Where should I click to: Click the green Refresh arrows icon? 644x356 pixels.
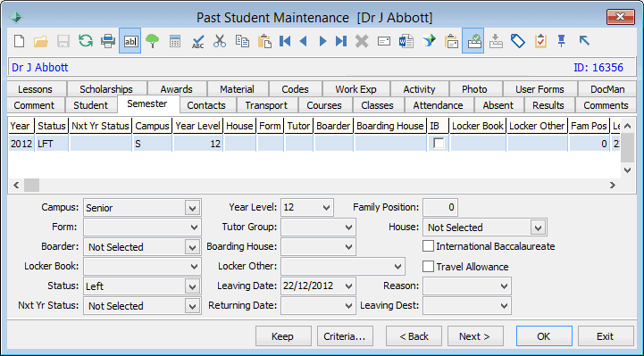click(86, 41)
